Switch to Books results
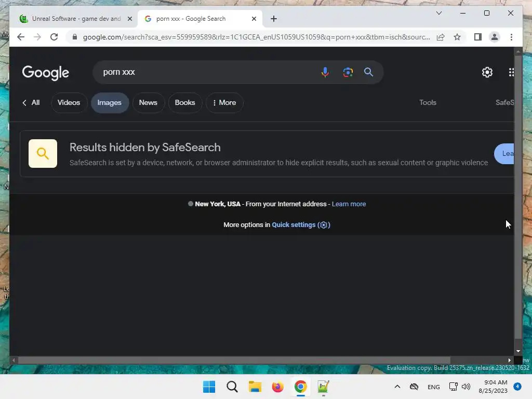The height and width of the screenshot is (399, 532). (x=185, y=102)
